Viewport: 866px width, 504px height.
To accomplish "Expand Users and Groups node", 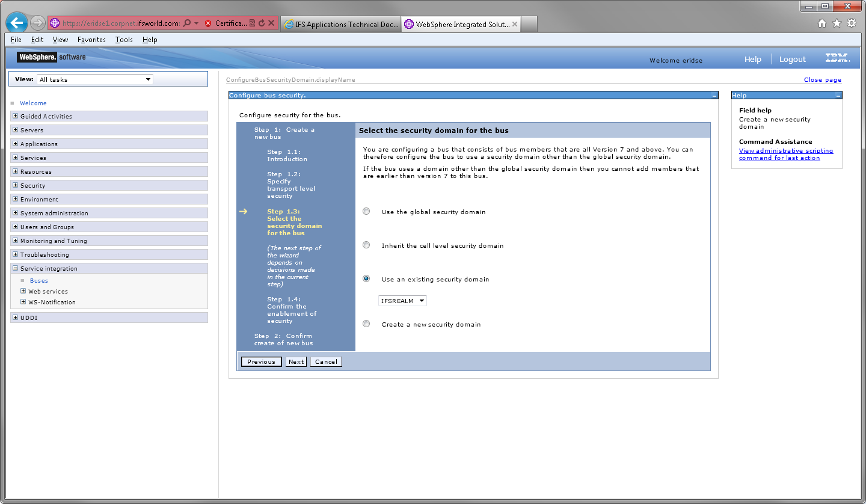I will tap(16, 227).
